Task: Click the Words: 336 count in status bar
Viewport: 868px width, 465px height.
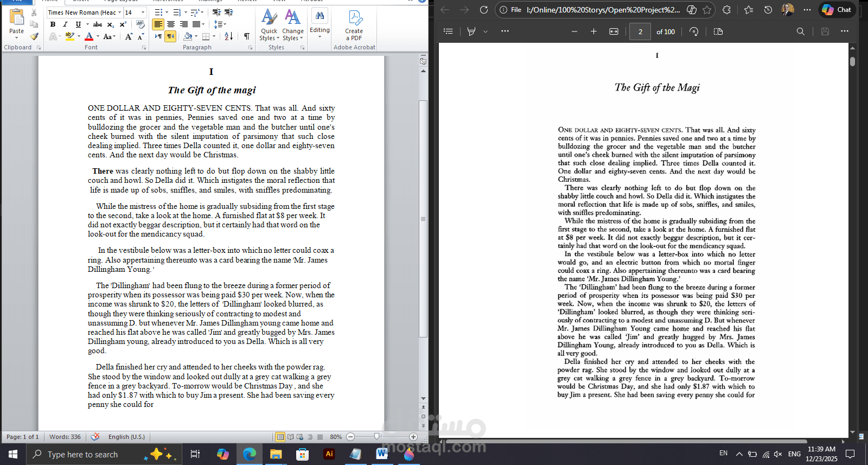Action: pos(65,437)
